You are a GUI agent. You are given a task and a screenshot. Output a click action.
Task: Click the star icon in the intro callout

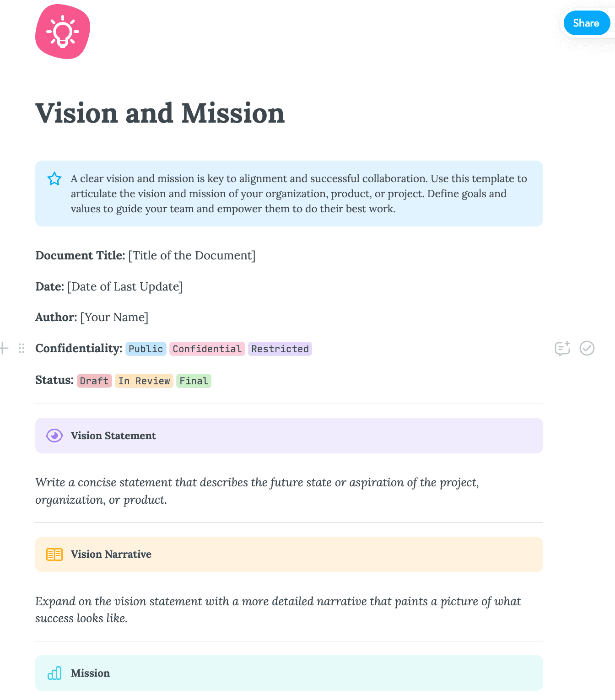pos(54,179)
